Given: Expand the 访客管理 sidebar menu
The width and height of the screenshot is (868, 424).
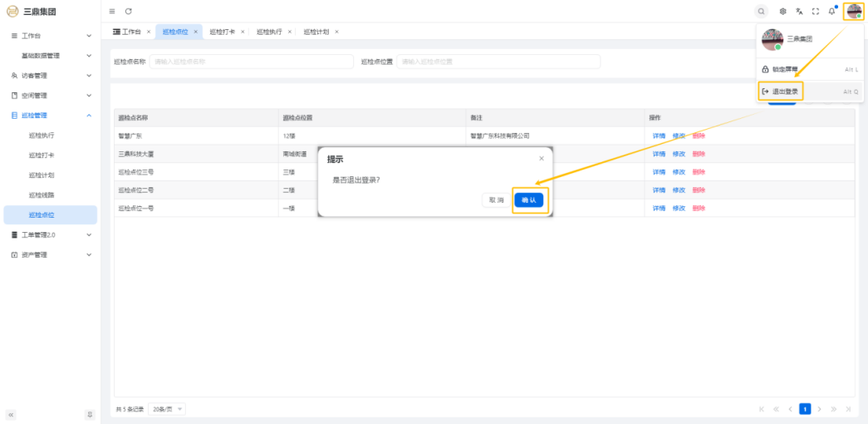Looking at the screenshot, I should click(x=50, y=76).
